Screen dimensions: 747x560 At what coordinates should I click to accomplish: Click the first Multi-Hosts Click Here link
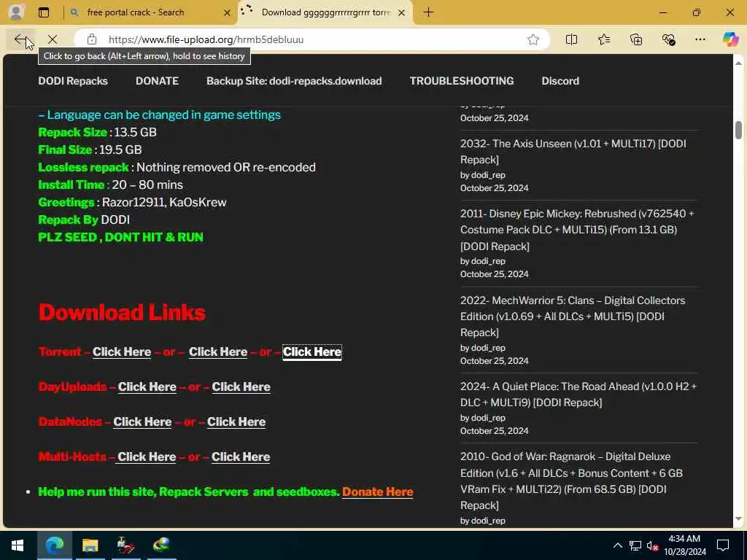[x=147, y=457]
